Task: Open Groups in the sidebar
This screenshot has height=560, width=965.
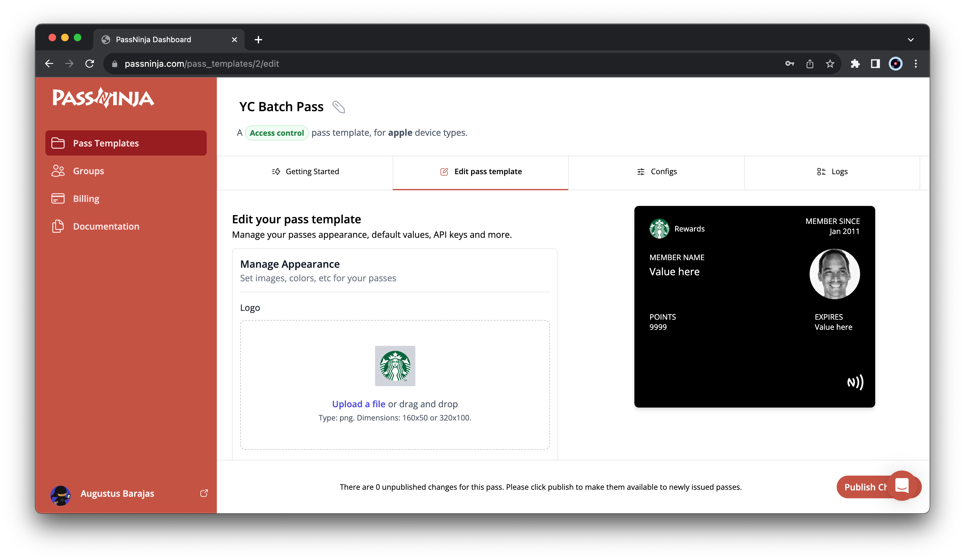Action: [88, 171]
